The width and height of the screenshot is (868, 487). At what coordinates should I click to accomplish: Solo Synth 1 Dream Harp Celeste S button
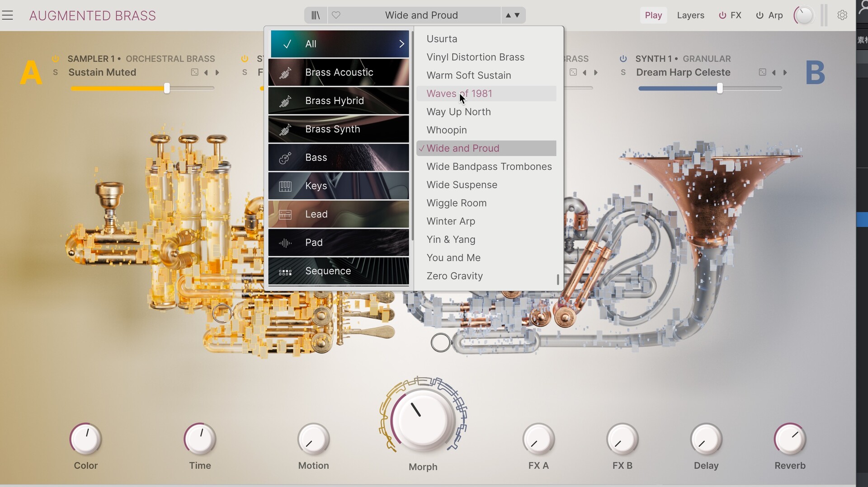click(x=623, y=72)
